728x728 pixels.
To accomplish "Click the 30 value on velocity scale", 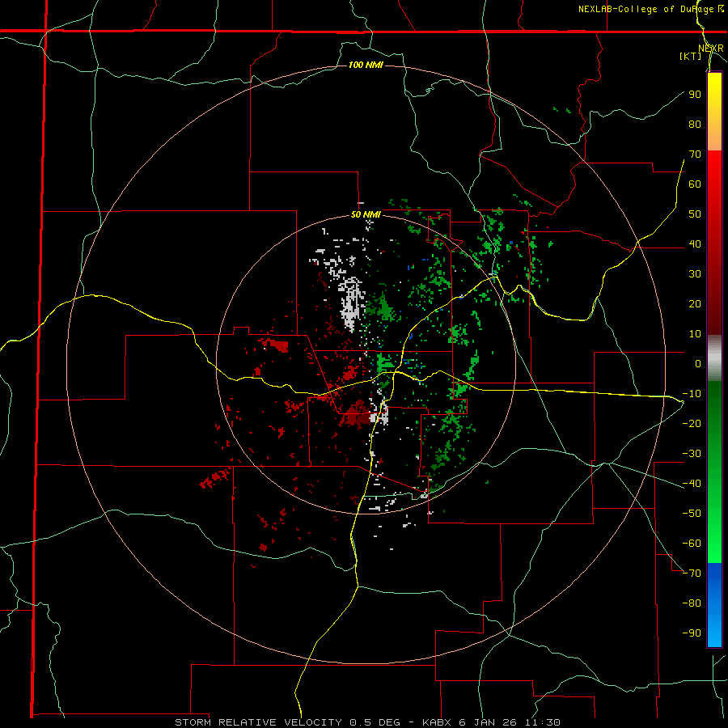I will [x=695, y=274].
